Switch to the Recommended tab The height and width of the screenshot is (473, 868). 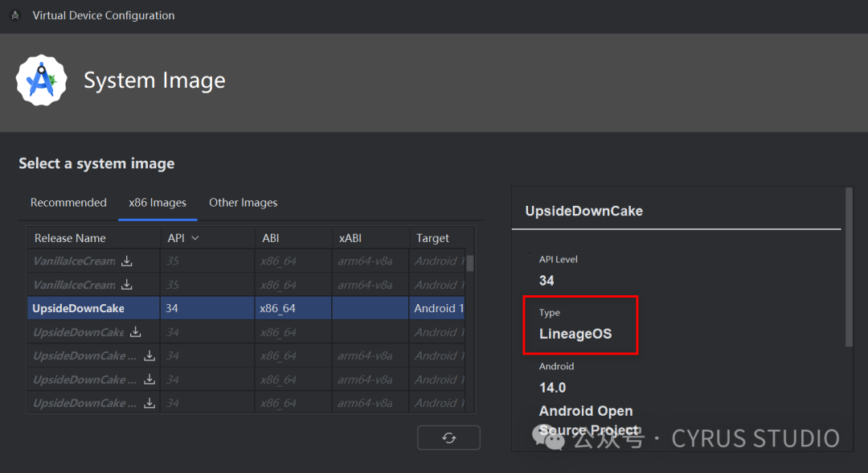(x=68, y=203)
